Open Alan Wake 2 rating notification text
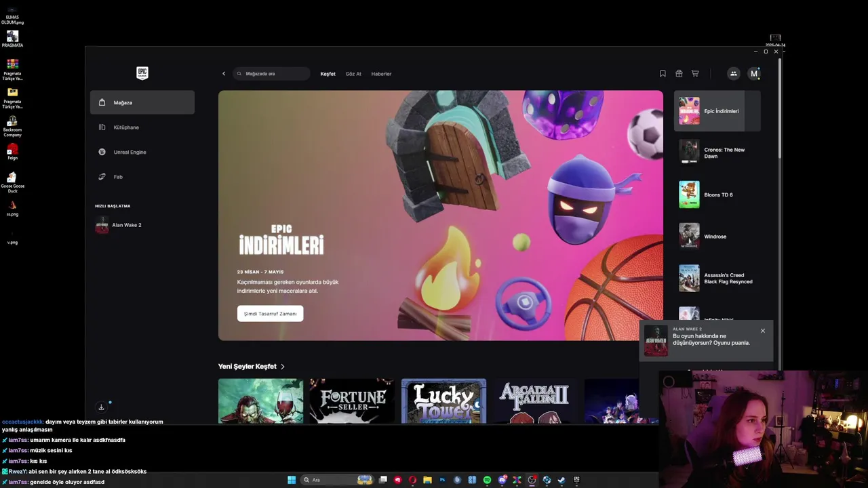868x488 pixels. click(711, 339)
